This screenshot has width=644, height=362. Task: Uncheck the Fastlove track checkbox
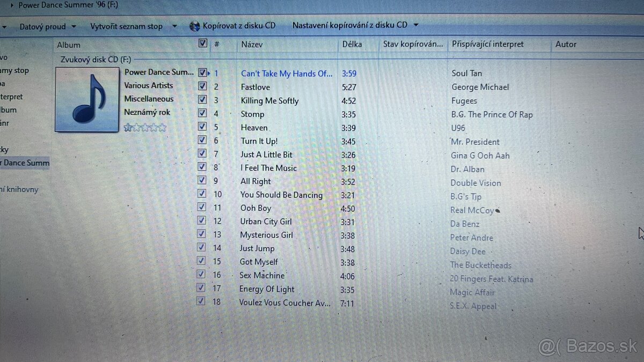coord(202,86)
